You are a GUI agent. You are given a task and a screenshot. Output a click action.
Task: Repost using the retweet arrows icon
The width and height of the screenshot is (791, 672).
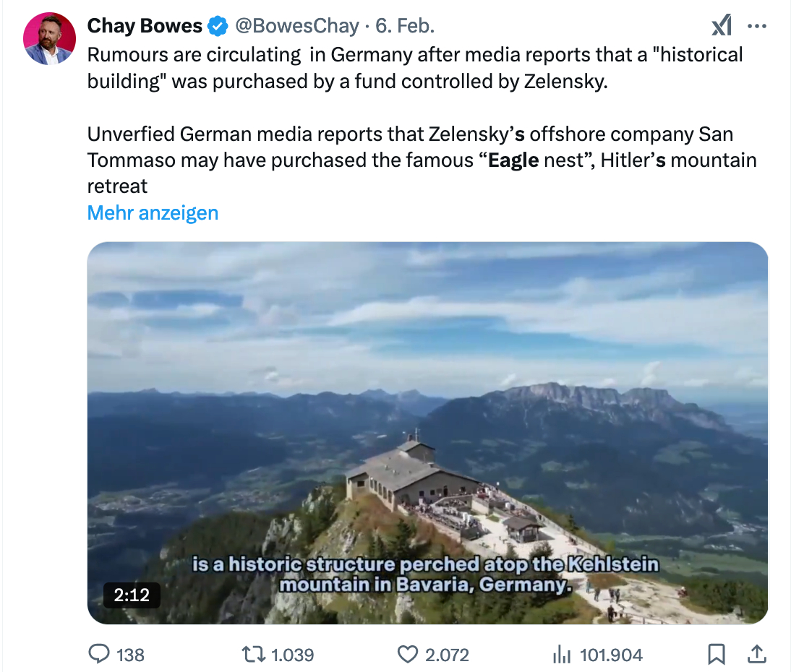(x=254, y=654)
